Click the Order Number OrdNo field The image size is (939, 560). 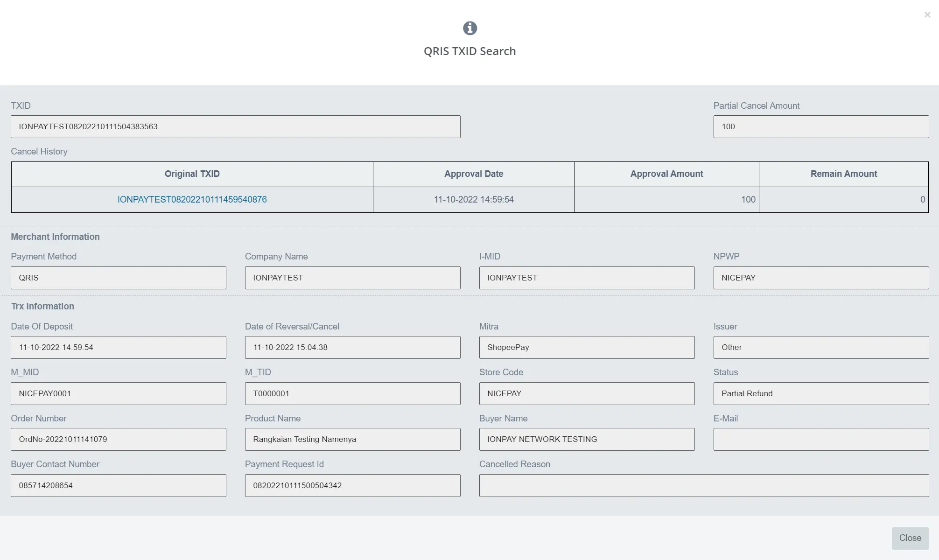tap(118, 439)
